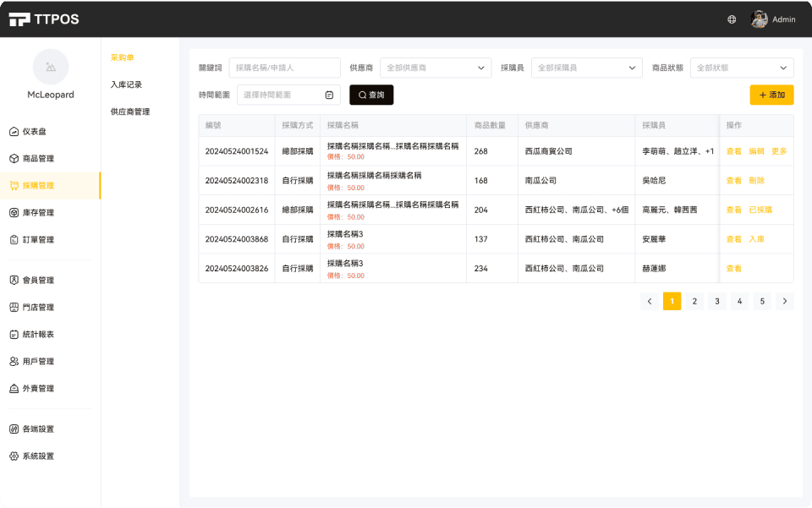Open 會員管理 members section
The image size is (812, 508).
(37, 281)
